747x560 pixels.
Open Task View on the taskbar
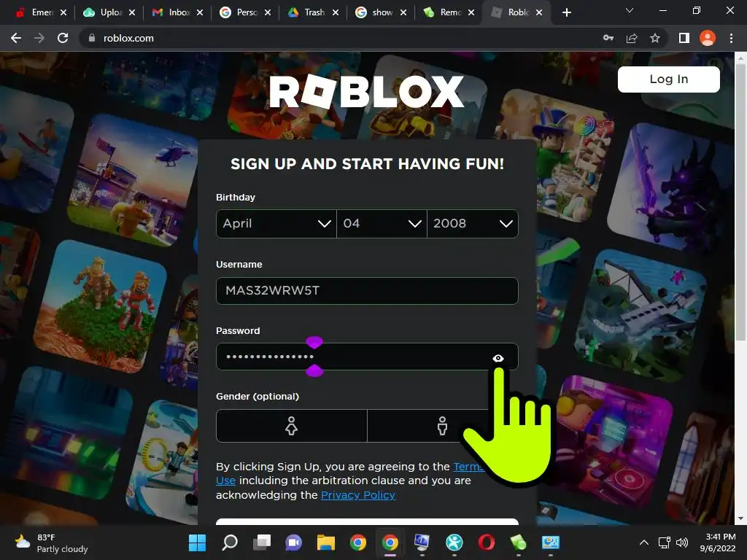tap(262, 542)
